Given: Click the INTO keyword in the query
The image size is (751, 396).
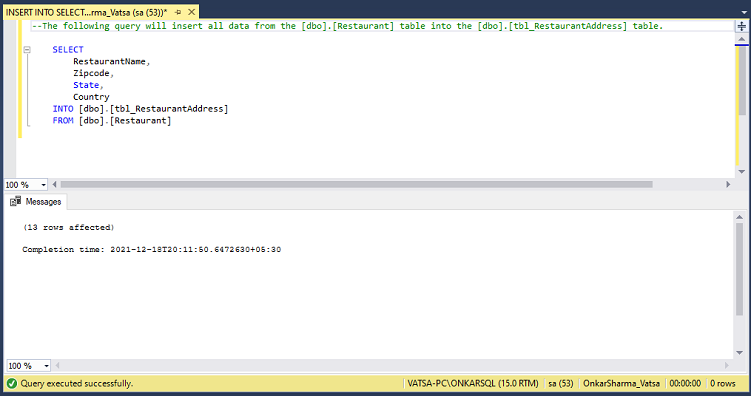Looking at the screenshot, I should coord(63,109).
